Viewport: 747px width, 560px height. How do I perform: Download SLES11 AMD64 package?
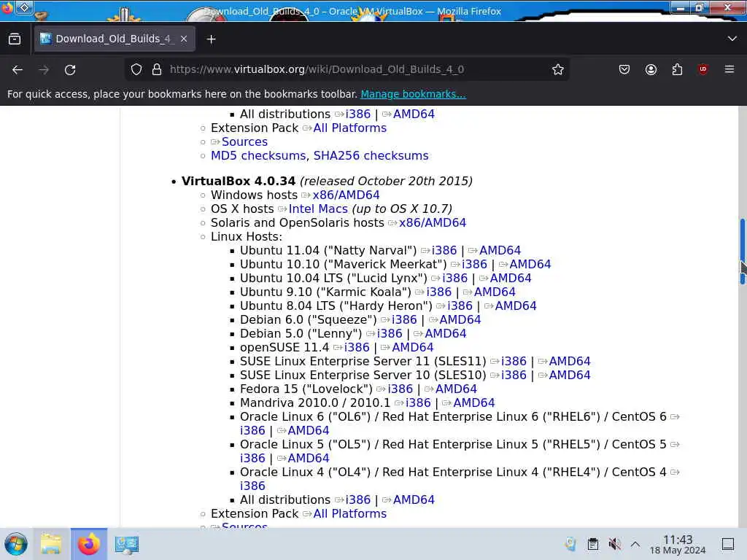click(570, 362)
